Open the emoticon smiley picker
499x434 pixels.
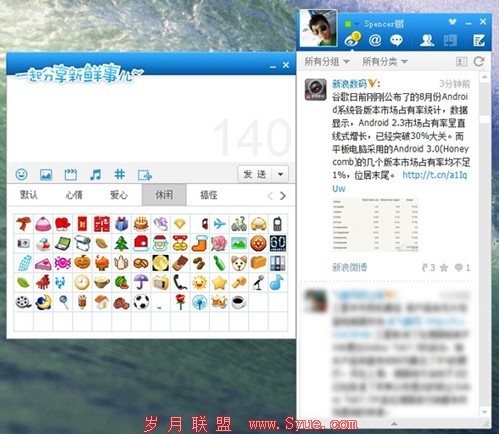click(x=22, y=174)
